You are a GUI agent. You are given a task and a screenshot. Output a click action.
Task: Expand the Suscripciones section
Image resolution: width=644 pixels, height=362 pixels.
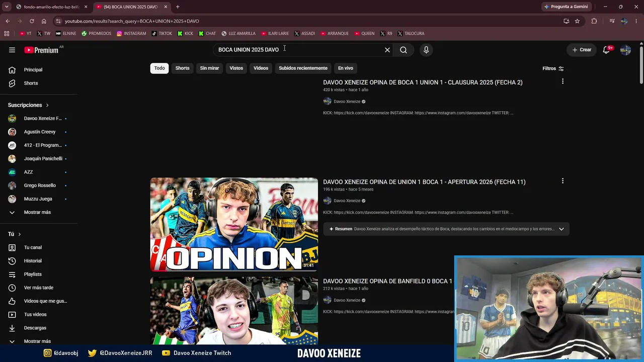coord(29,105)
